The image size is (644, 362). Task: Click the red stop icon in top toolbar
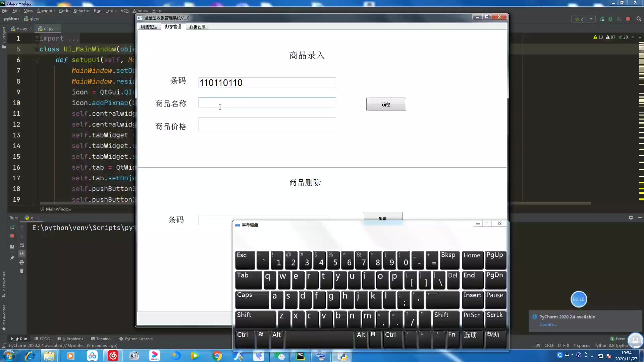[x=628, y=19]
